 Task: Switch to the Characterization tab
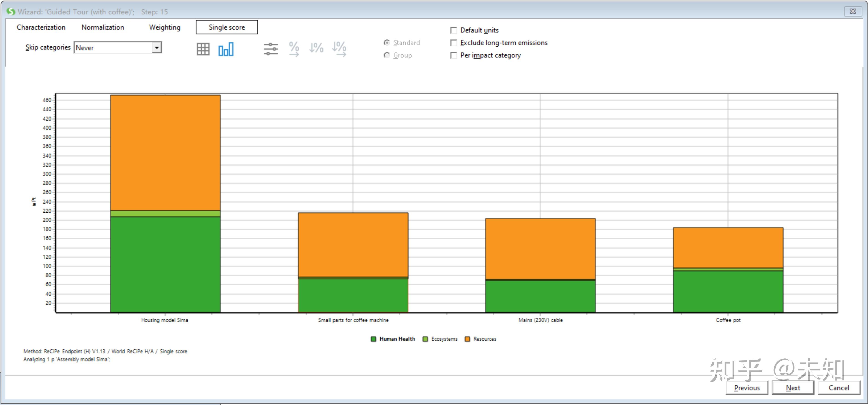tap(41, 27)
